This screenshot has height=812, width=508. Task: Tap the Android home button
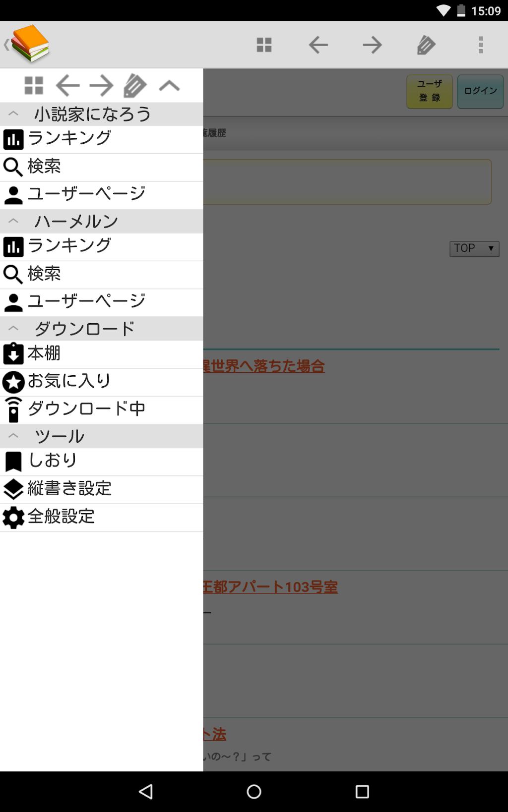(254, 792)
